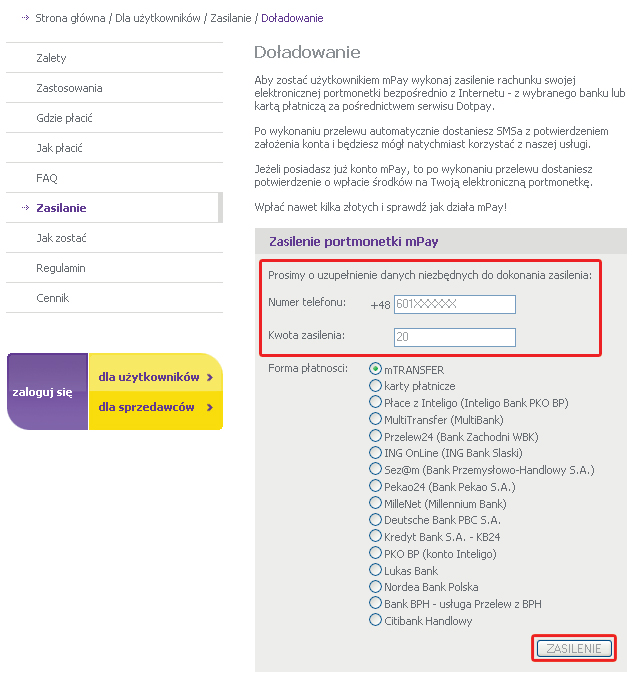Click the Dla użytkowników breadcrumb
The height and width of the screenshot is (685, 642).
[152, 18]
